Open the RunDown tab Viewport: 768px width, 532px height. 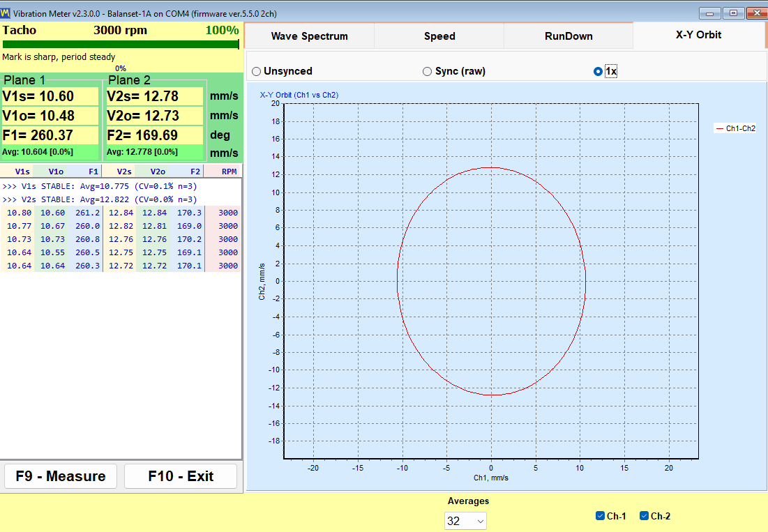[569, 36]
